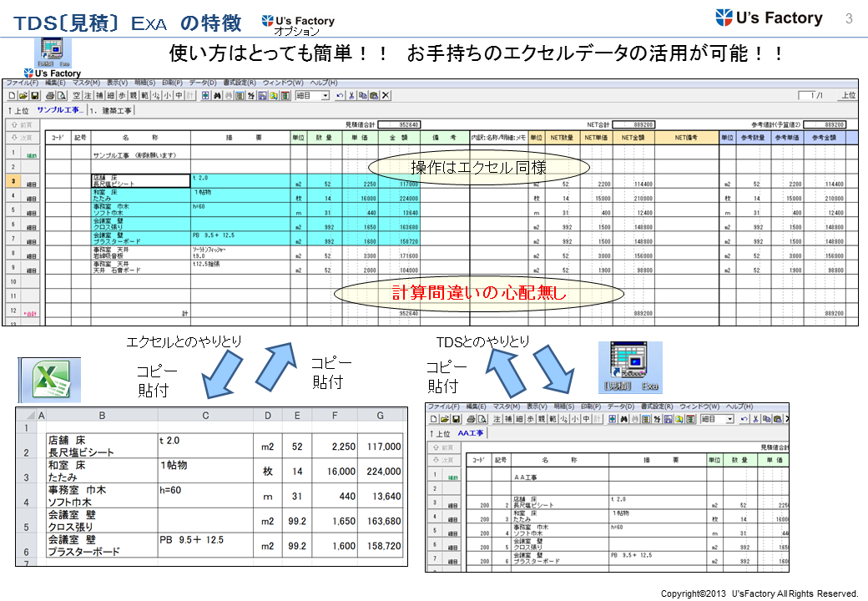Select the AA工事 tab in lower window
868x601 pixels.
pos(471,432)
